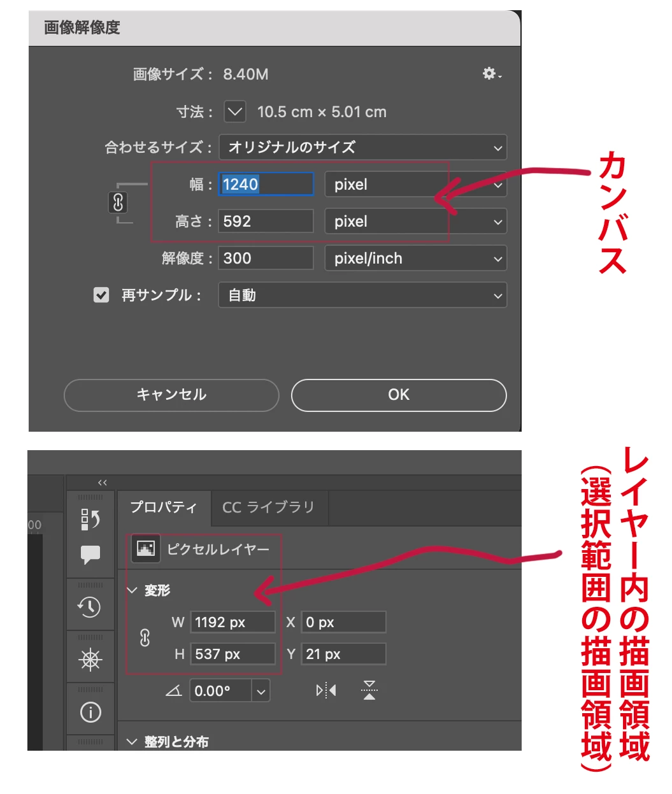The height and width of the screenshot is (794, 672).
Task: Open the 合わせるサイズ dropdown showing オリジナルのサイズ
Action: 363,147
